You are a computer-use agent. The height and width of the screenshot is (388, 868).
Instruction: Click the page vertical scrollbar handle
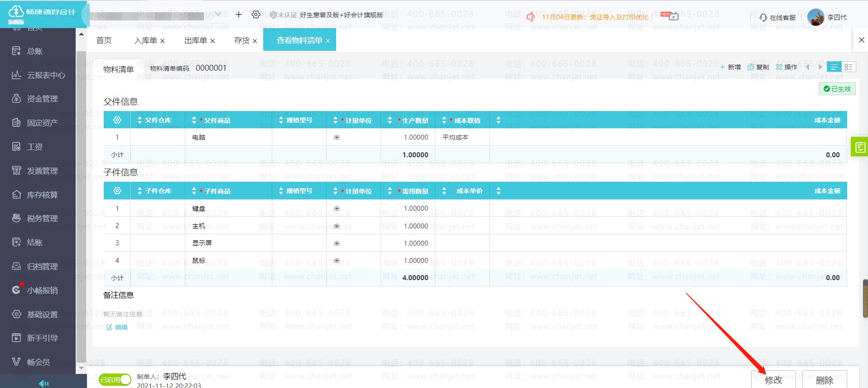(x=865, y=298)
